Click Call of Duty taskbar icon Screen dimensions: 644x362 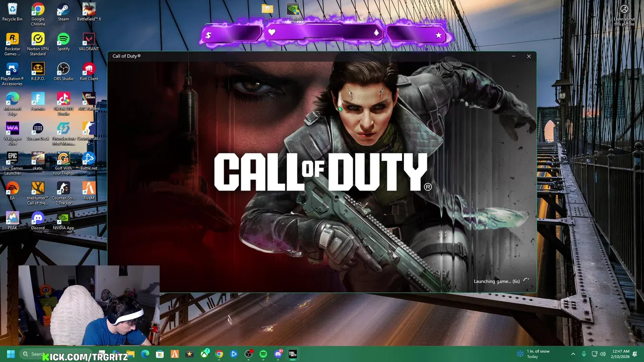(293, 354)
